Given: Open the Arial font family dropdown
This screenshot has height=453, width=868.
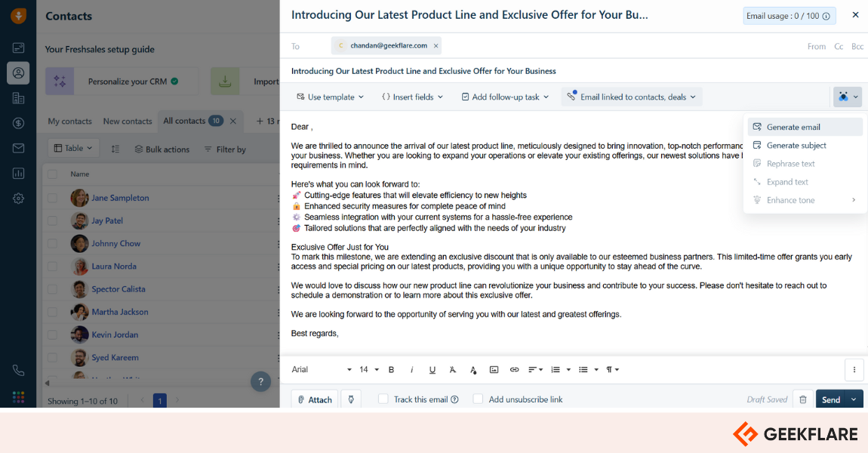Looking at the screenshot, I should coord(322,369).
